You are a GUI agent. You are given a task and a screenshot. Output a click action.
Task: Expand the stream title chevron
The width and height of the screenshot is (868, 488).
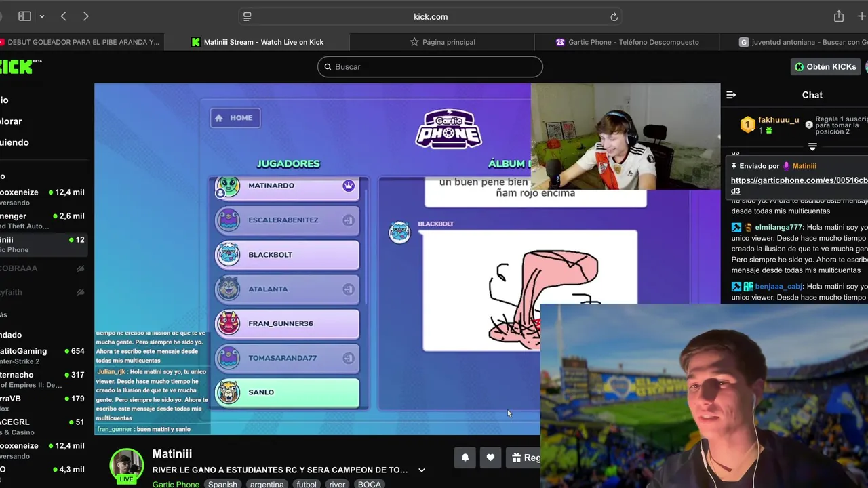(422, 470)
